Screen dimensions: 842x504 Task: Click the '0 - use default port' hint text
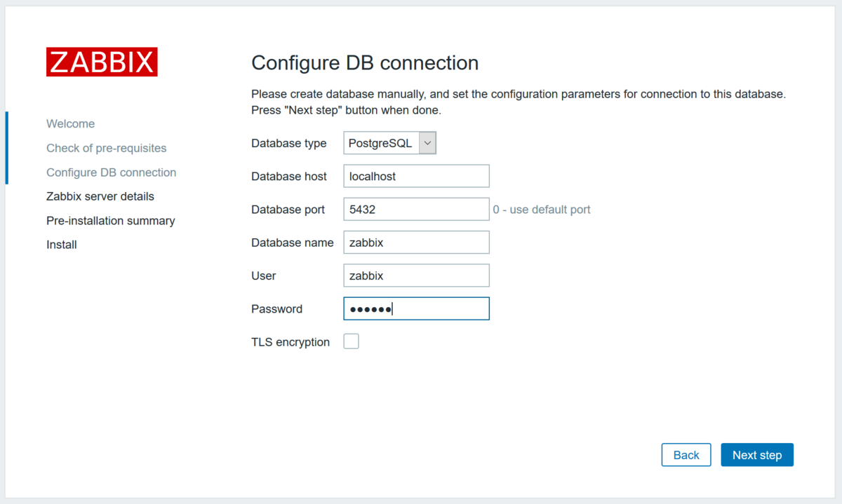pyautogui.click(x=542, y=209)
